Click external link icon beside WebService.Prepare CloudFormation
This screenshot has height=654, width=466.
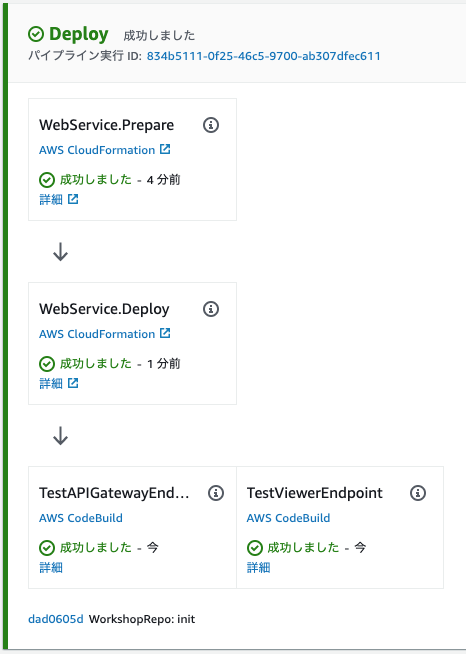[165, 149]
